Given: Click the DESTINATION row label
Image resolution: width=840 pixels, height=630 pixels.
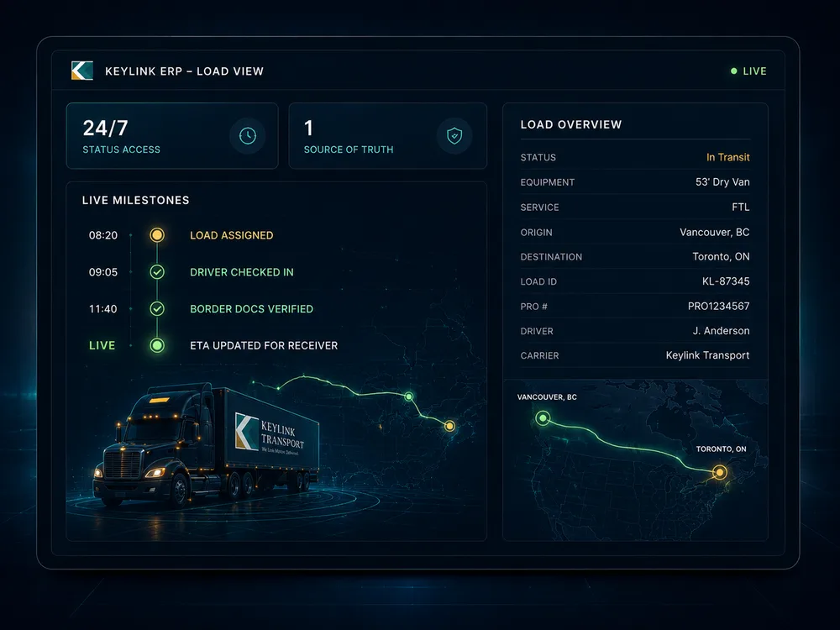Looking at the screenshot, I should (551, 256).
